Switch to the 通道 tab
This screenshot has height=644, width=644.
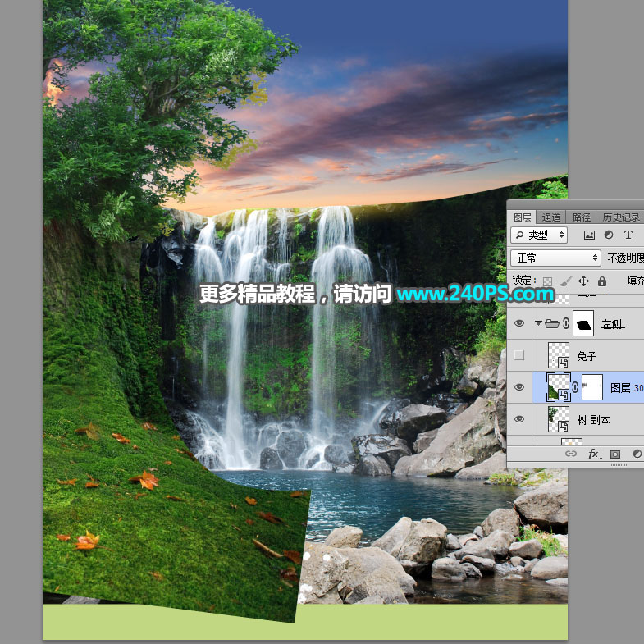click(x=550, y=217)
